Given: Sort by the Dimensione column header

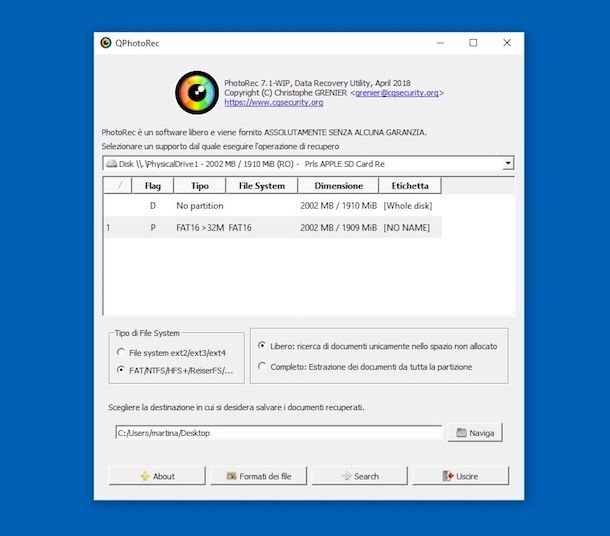Looking at the screenshot, I should click(338, 186).
